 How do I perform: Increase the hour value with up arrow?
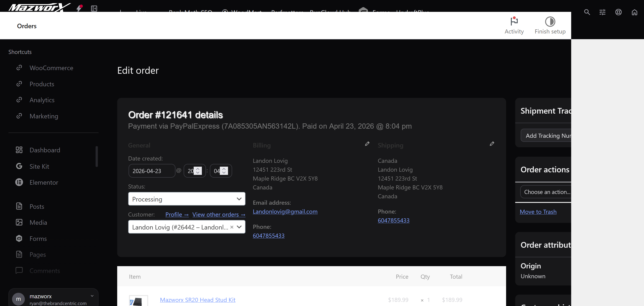coord(198,169)
